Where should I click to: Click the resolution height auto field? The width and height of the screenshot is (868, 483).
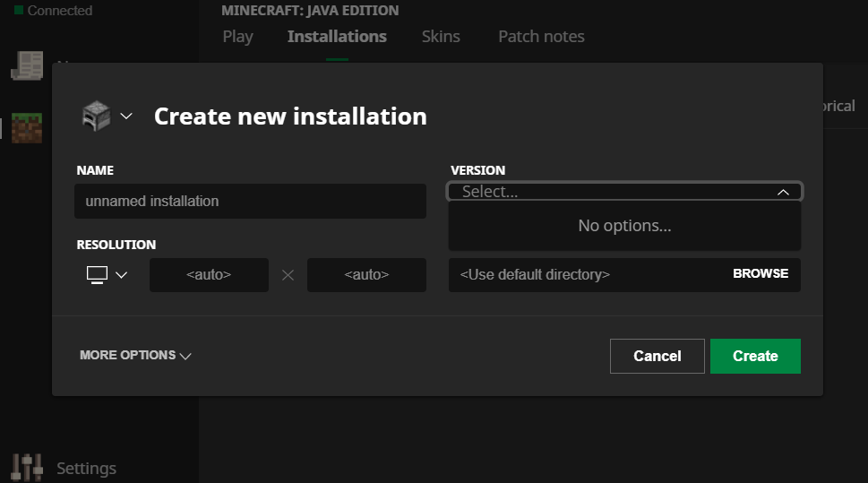point(366,275)
